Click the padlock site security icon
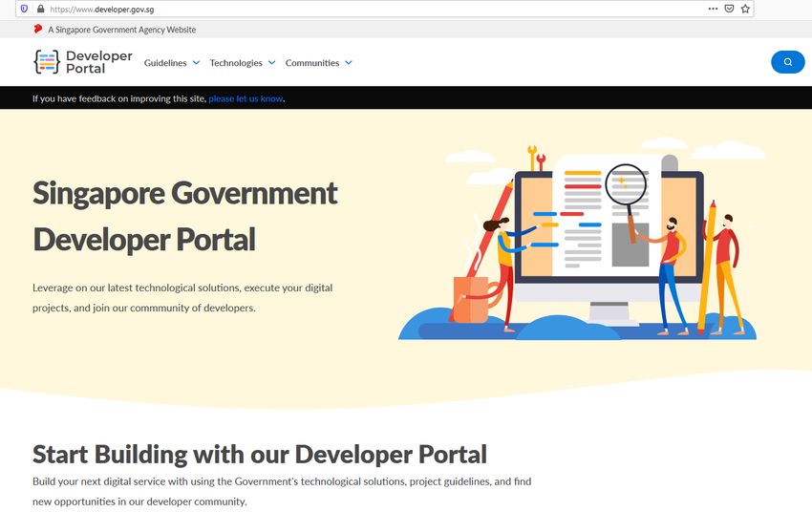 [40, 9]
